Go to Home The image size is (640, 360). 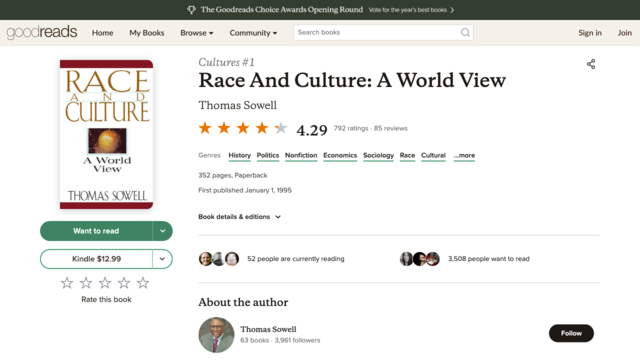102,33
